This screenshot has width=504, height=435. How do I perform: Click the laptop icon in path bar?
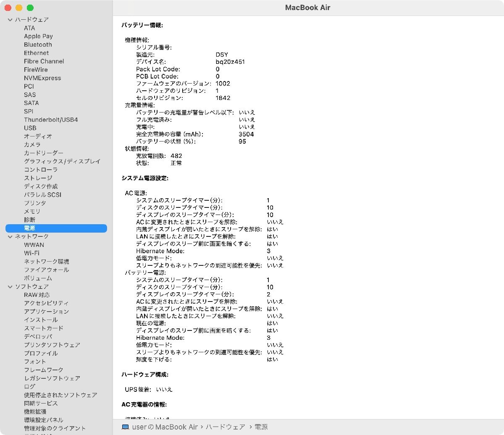coord(125,427)
